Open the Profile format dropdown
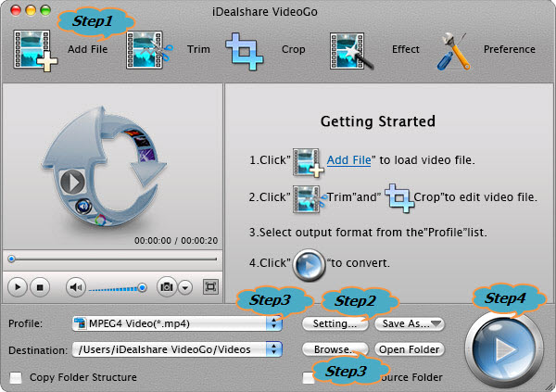The height and width of the screenshot is (392, 556). 177,323
